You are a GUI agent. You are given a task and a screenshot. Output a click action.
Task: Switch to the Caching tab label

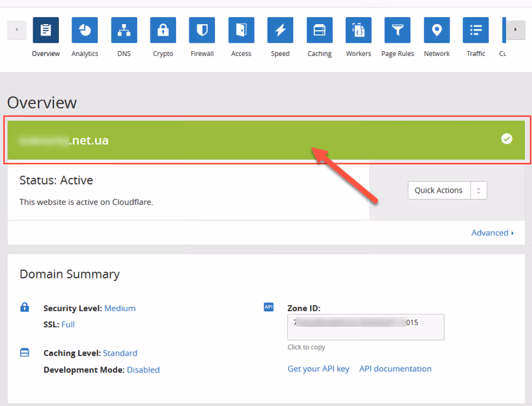pos(320,54)
